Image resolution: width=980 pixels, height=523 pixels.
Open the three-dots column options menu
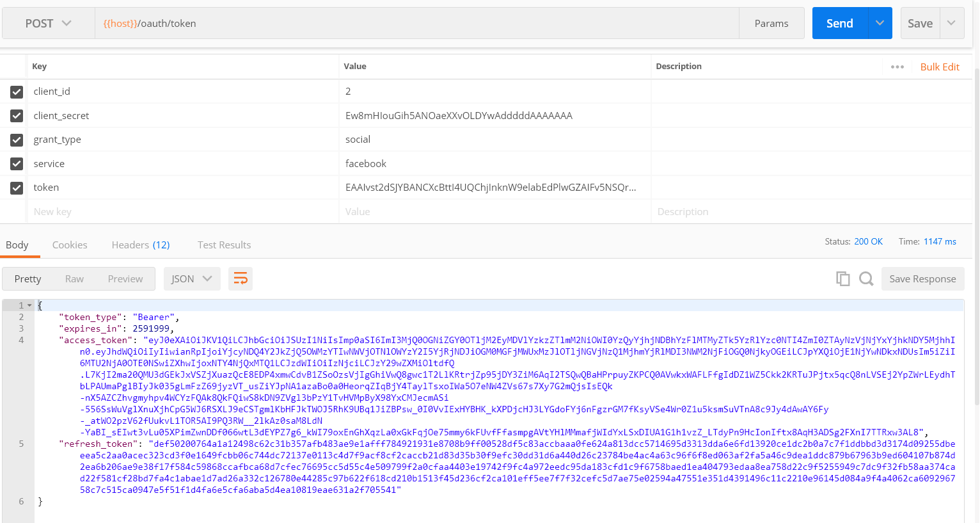[x=897, y=67]
